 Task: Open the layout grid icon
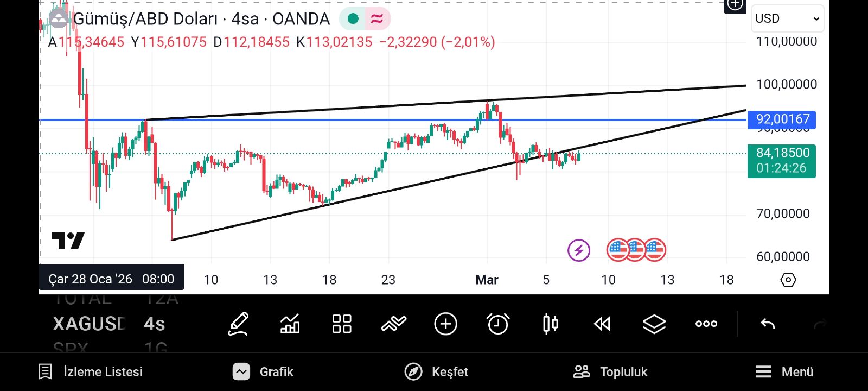pyautogui.click(x=342, y=324)
